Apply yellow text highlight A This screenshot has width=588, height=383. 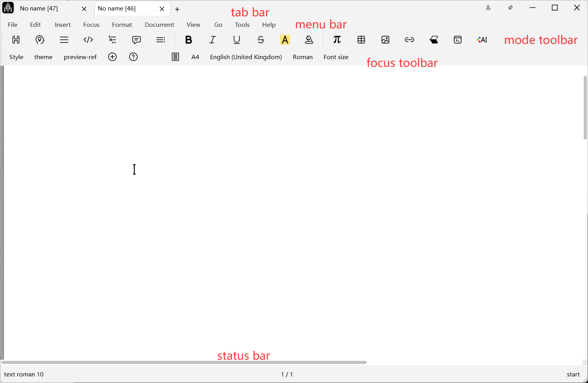coord(285,40)
